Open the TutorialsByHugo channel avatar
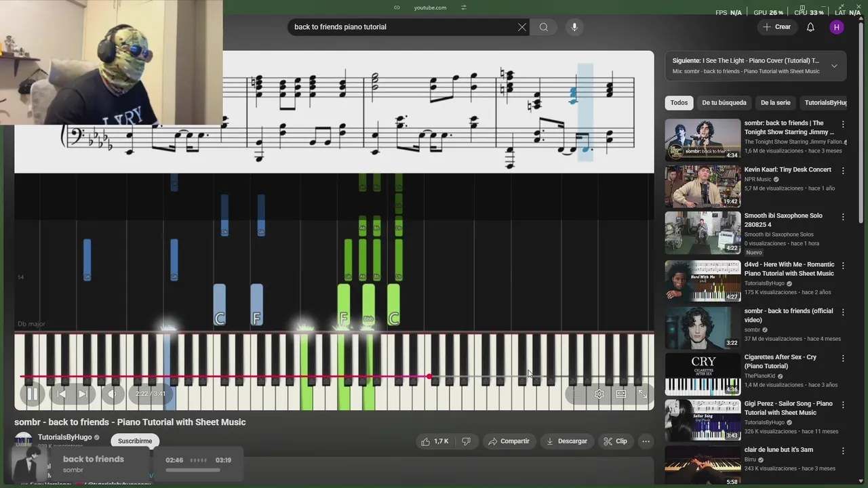The image size is (868, 488). [24, 439]
